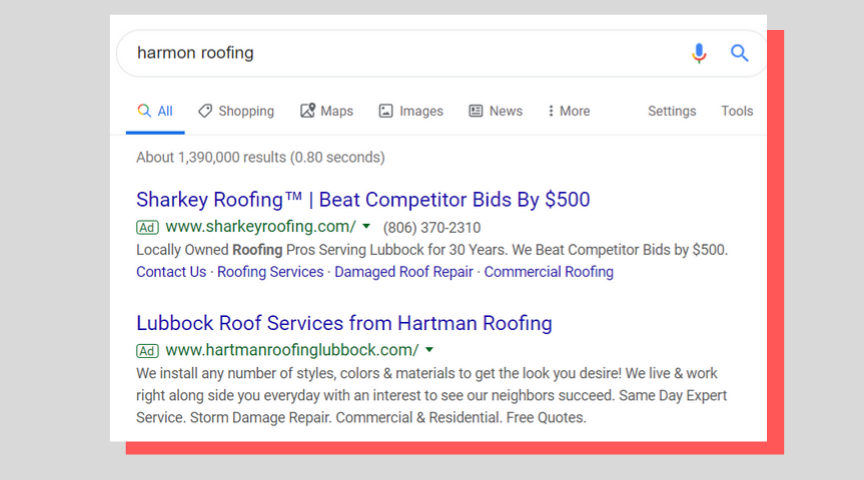Screen dimensions: 864x480
Task: Click the All tab magnifier icon
Action: click(x=144, y=110)
